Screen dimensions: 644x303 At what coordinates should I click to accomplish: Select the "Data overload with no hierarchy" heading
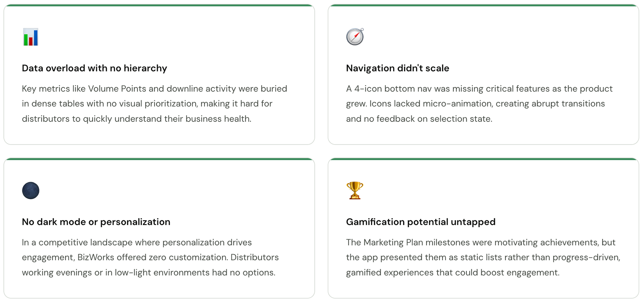(94, 68)
